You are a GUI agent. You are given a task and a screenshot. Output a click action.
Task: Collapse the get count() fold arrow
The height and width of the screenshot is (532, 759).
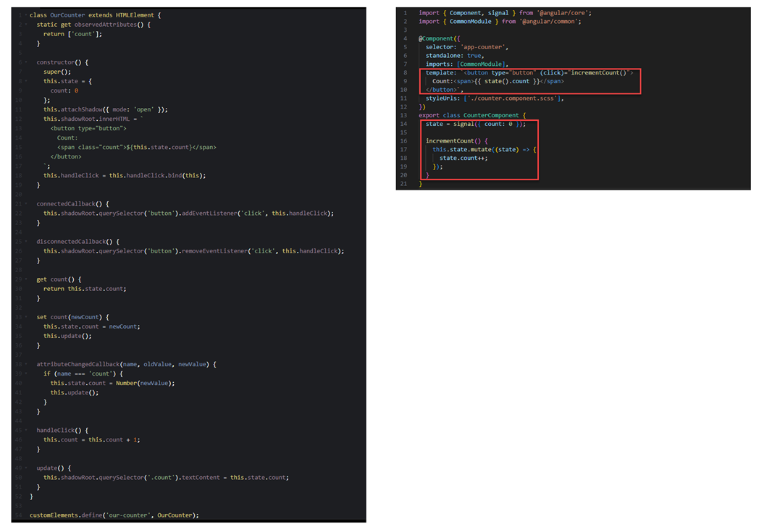pos(25,279)
